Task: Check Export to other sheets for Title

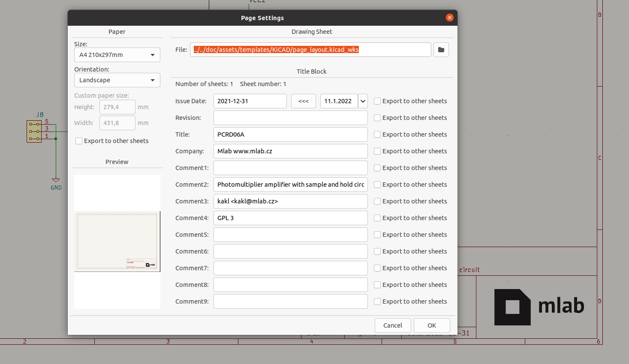Action: coord(377,134)
